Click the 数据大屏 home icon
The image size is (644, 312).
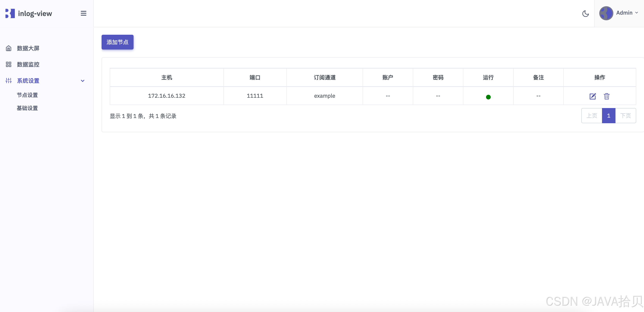pyautogui.click(x=9, y=48)
